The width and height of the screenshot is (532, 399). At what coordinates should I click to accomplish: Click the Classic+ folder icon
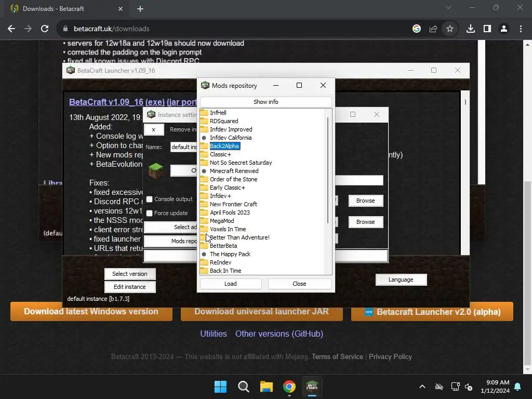pos(204,154)
